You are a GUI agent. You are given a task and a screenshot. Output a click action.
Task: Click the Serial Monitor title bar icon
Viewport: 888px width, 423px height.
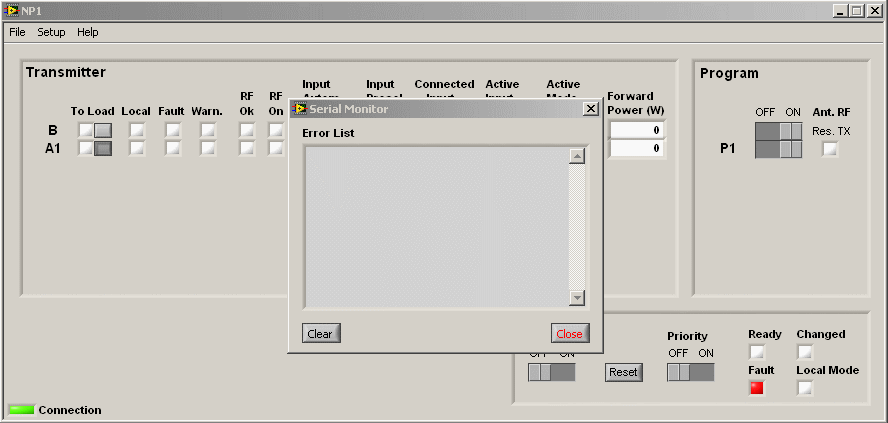(298, 109)
